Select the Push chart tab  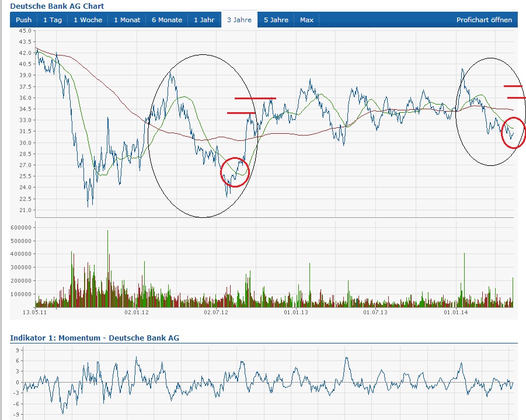[23, 20]
